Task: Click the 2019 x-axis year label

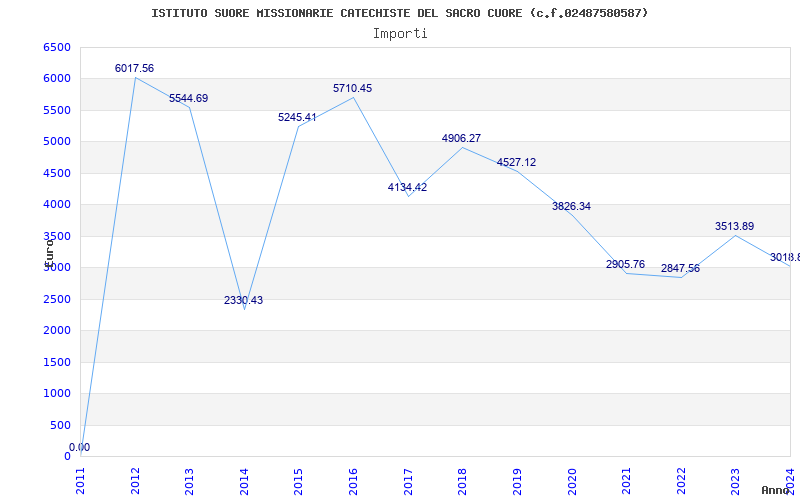Action: point(517,481)
